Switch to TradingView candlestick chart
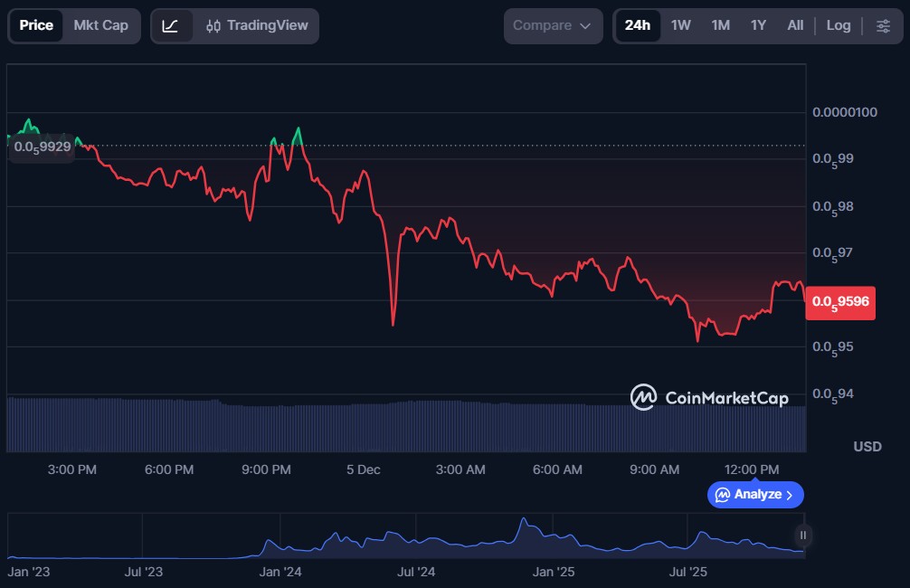 (x=257, y=25)
